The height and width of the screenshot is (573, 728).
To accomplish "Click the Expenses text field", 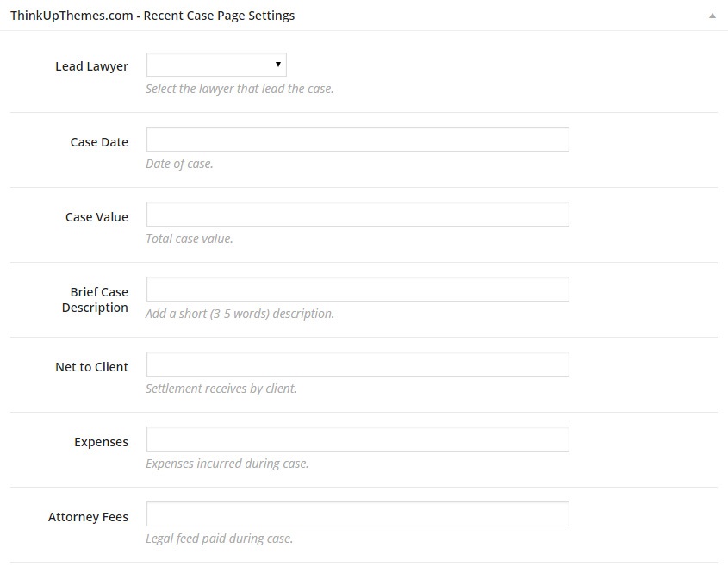I will pyautogui.click(x=358, y=439).
